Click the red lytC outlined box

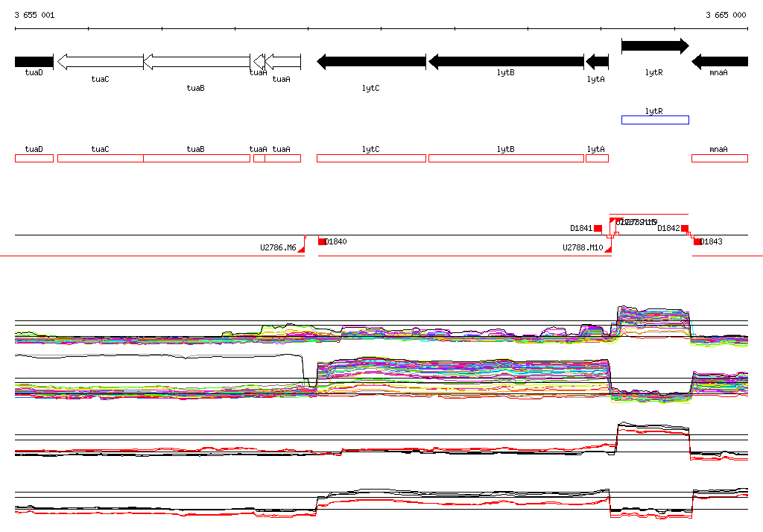coord(371,158)
